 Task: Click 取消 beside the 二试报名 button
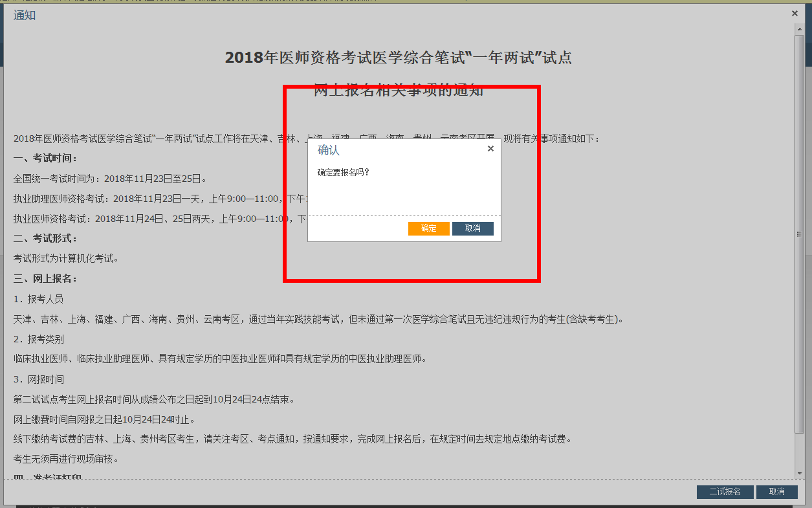point(776,492)
